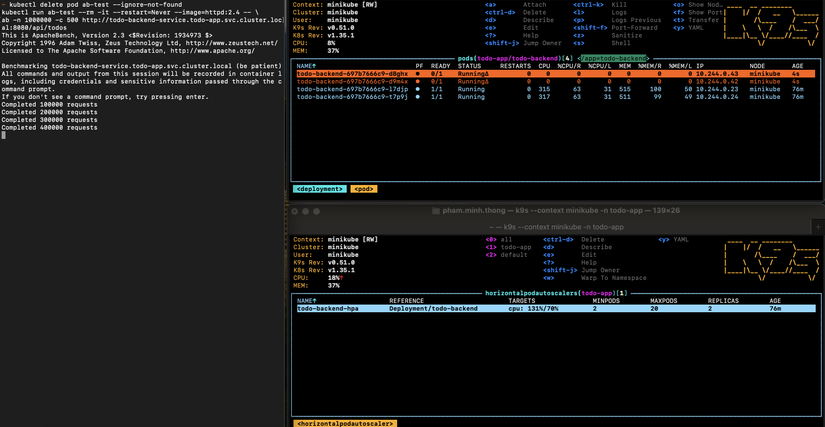The height and width of the screenshot is (427, 825).
Task: Click the IP column header in pods table
Action: (x=700, y=66)
